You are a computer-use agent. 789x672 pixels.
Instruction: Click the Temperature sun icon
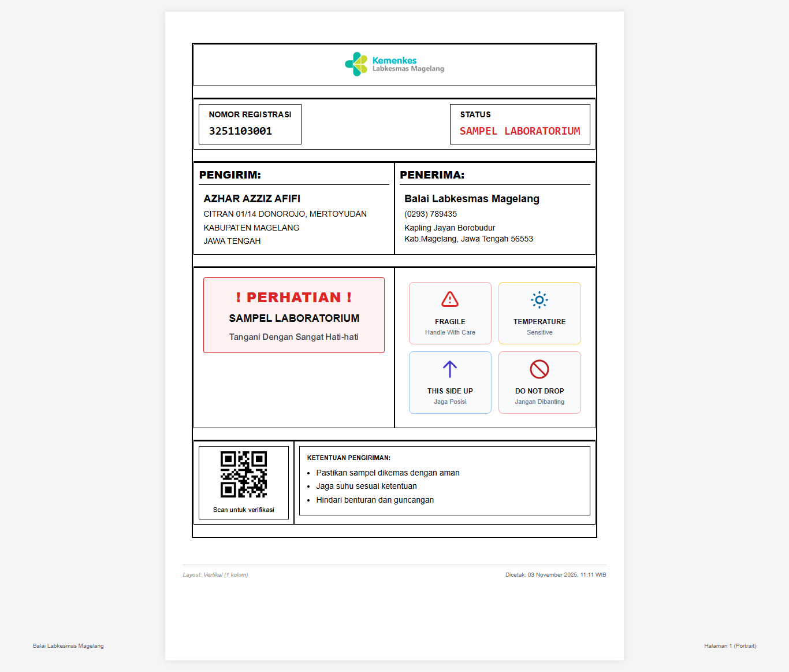click(x=539, y=299)
